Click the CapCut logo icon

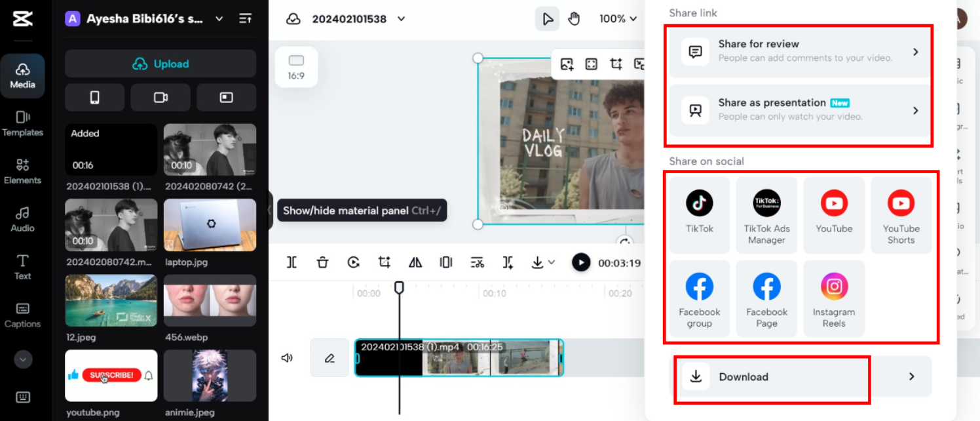click(x=22, y=19)
